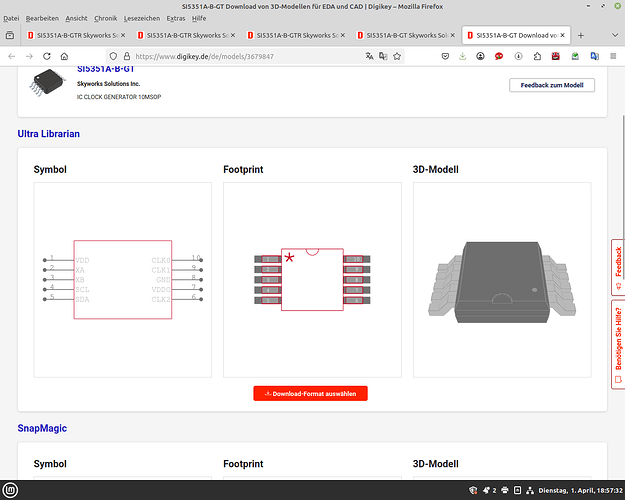Open the Chronik menu
This screenshot has width=625, height=500.
tap(106, 18)
